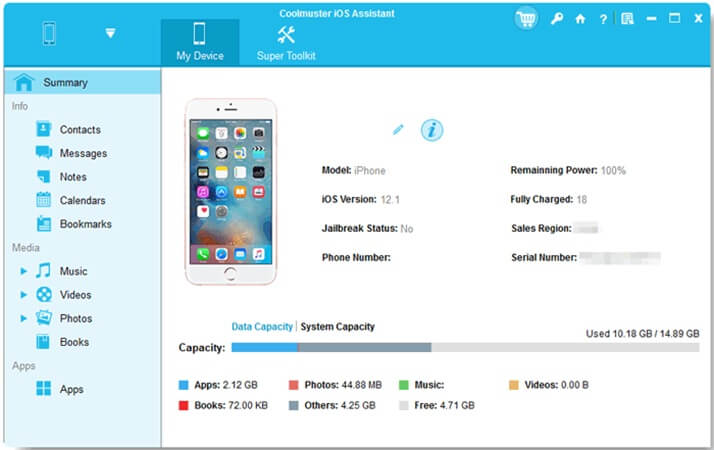Click the Music note icon
714x450 pixels.
tap(43, 271)
